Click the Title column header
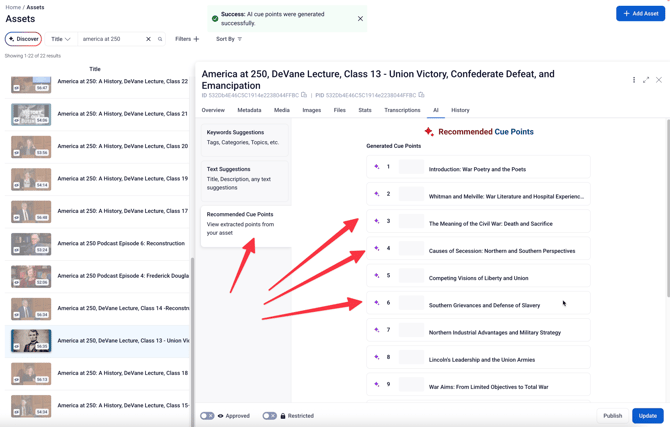This screenshot has height=427, width=670. point(95,69)
